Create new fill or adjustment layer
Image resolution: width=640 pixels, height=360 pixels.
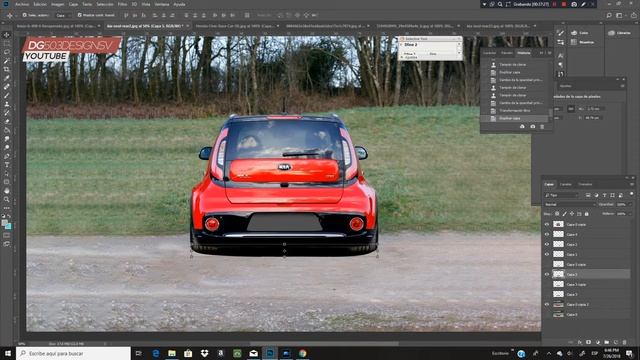[x=598, y=342]
